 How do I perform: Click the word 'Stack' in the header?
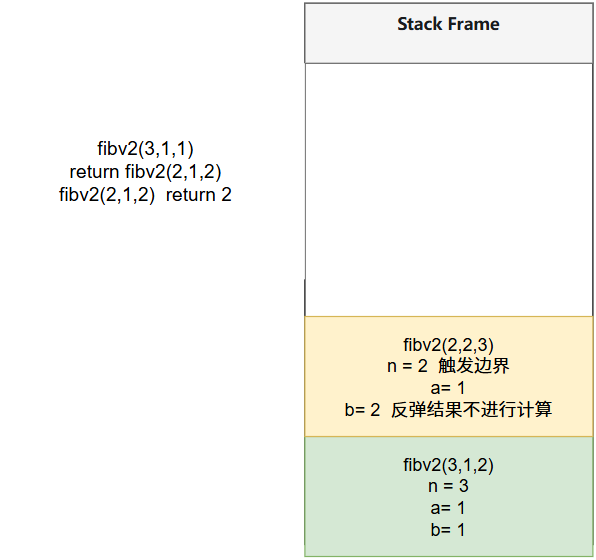tap(420, 24)
